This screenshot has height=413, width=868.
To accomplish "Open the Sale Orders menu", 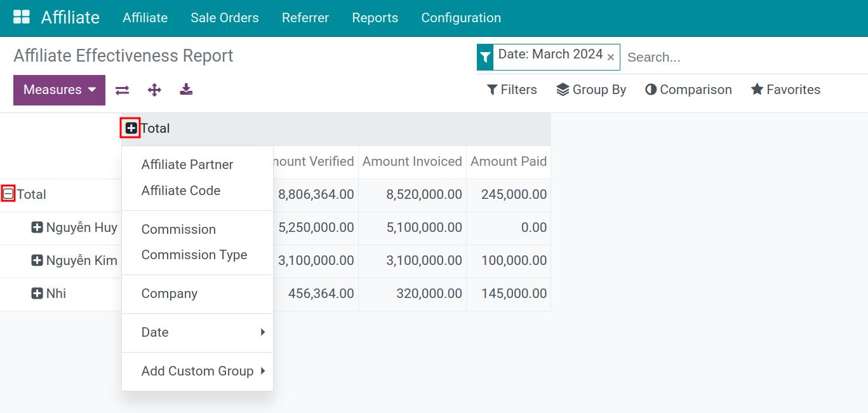I will point(225,18).
